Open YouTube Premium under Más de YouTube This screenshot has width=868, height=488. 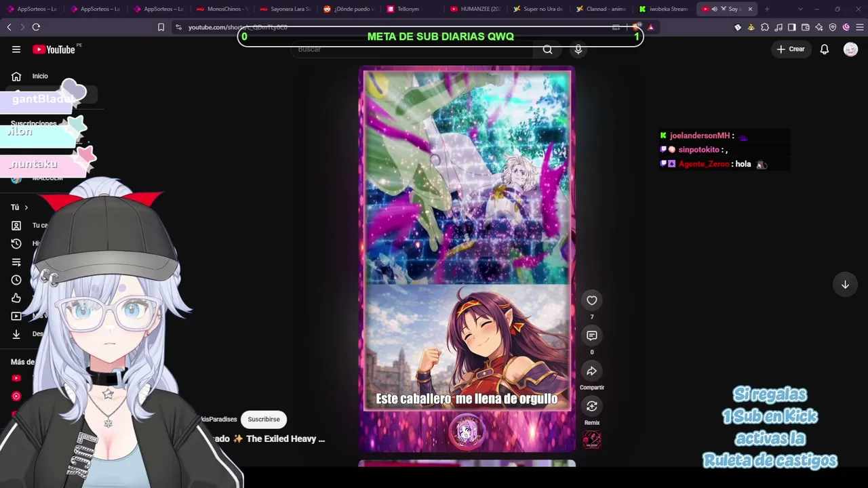tap(16, 378)
